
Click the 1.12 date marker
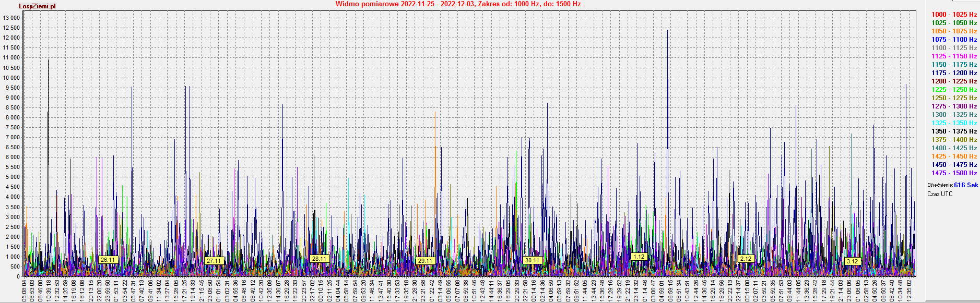click(639, 257)
